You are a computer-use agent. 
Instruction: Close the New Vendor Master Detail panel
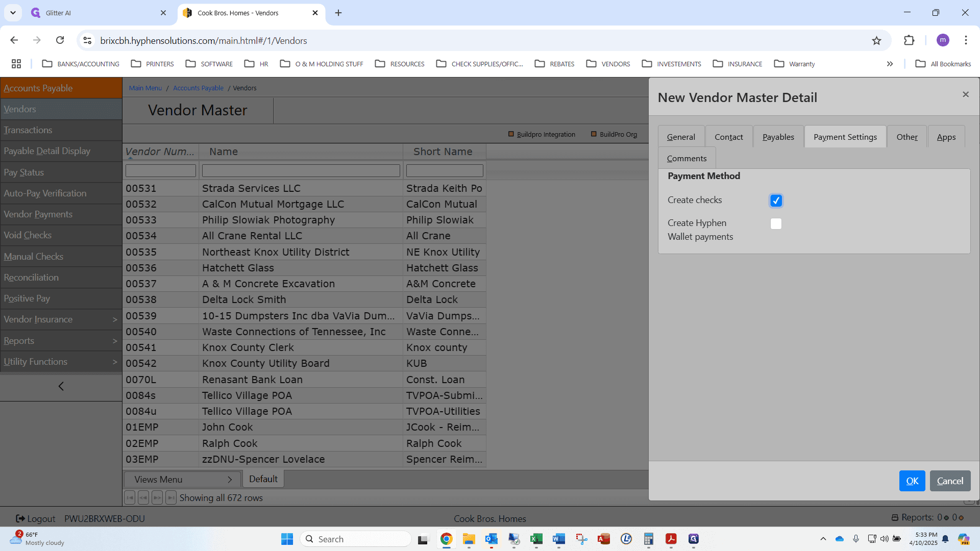click(965, 94)
